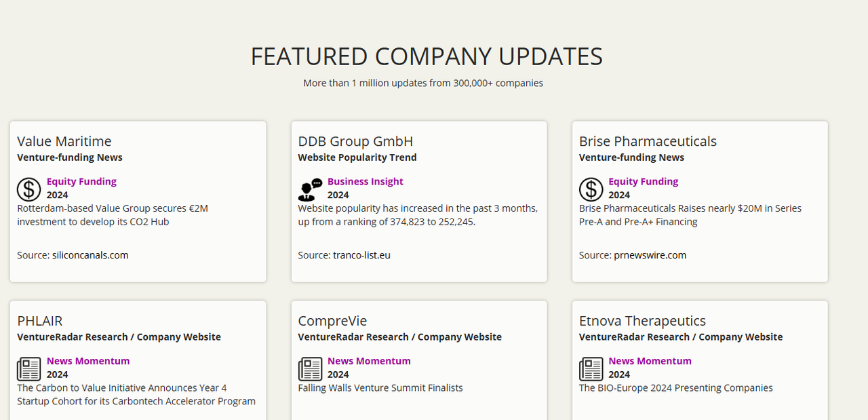Select Business Insight label in DDB Group card
The image size is (868, 420).
coord(366,181)
